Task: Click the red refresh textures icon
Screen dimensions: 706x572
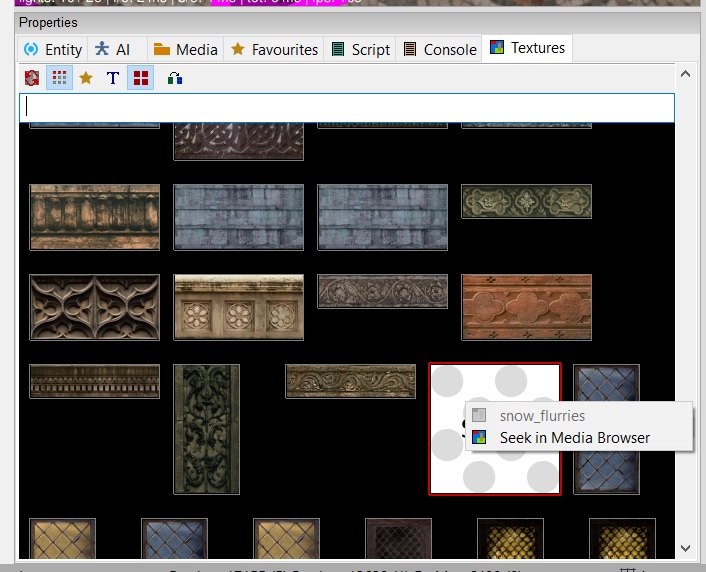Action: point(32,78)
